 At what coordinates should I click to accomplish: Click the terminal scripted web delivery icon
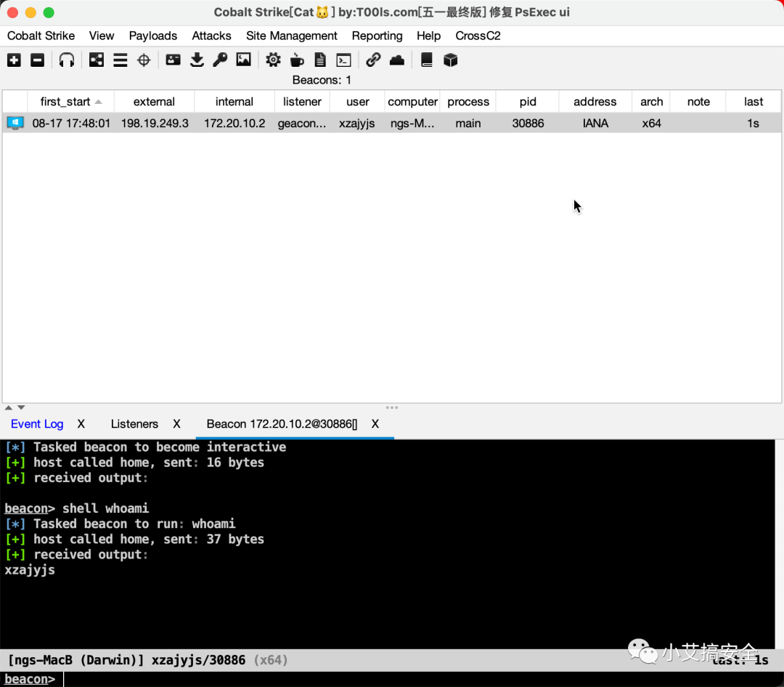[x=343, y=60]
